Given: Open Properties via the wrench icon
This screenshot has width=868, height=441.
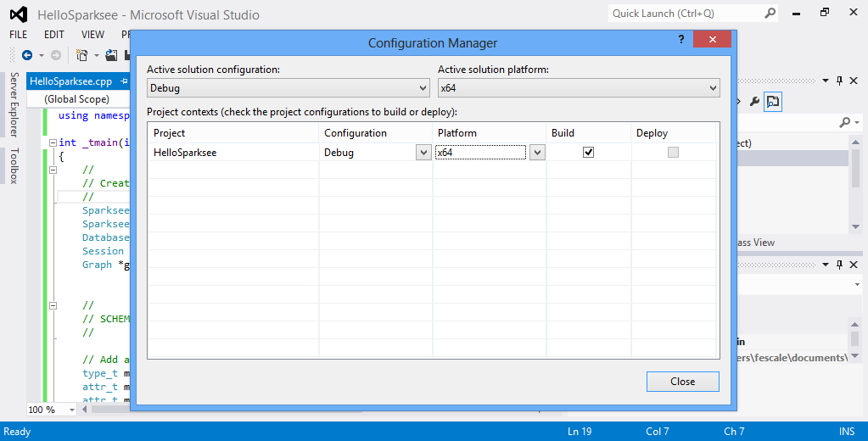Looking at the screenshot, I should pos(754,101).
